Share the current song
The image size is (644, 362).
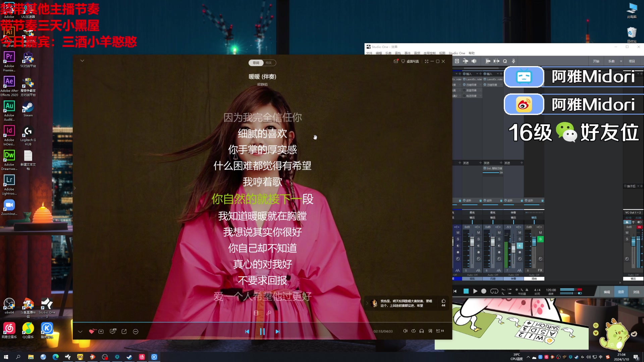(x=124, y=331)
